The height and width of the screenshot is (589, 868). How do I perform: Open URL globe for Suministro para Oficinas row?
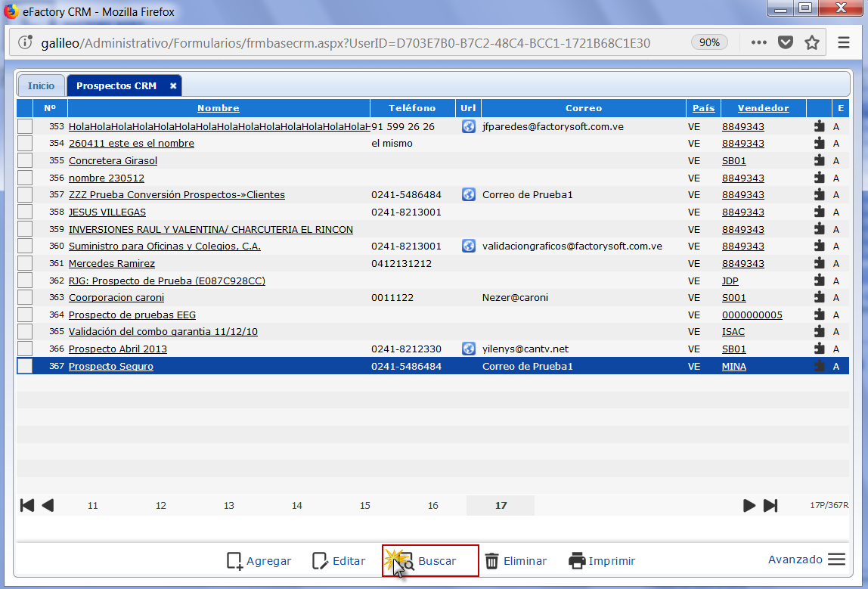pos(468,246)
